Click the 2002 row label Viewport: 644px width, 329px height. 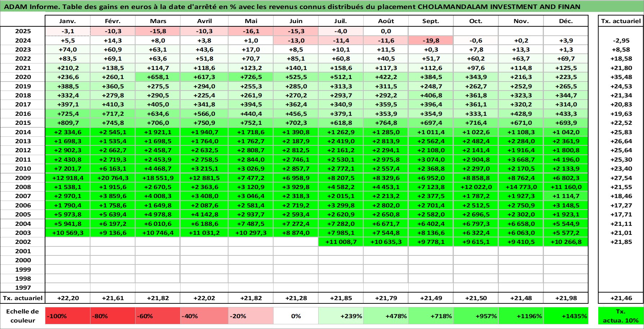tap(23, 242)
